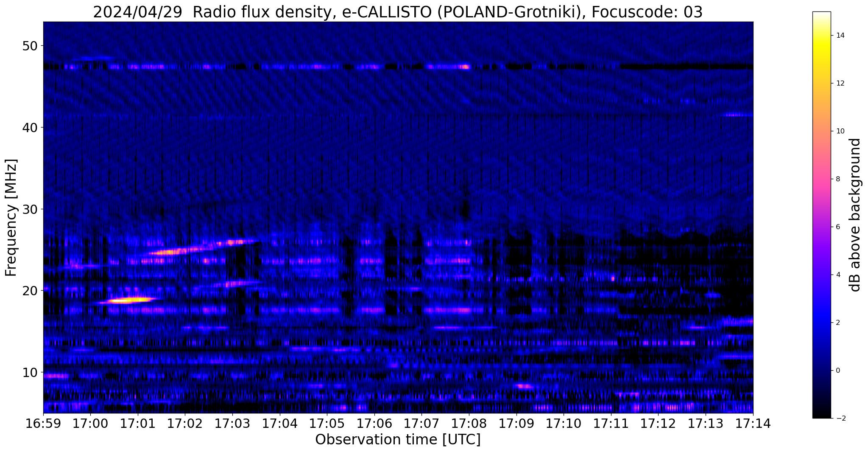The image size is (868, 452).
Task: Click the 17:02 time tick label
Action: coord(185,423)
